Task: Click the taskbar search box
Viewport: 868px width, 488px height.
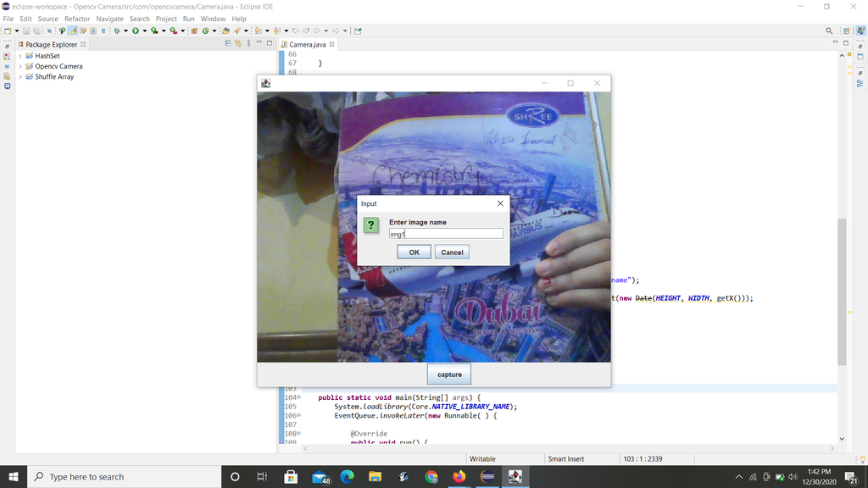Action: 124,476
